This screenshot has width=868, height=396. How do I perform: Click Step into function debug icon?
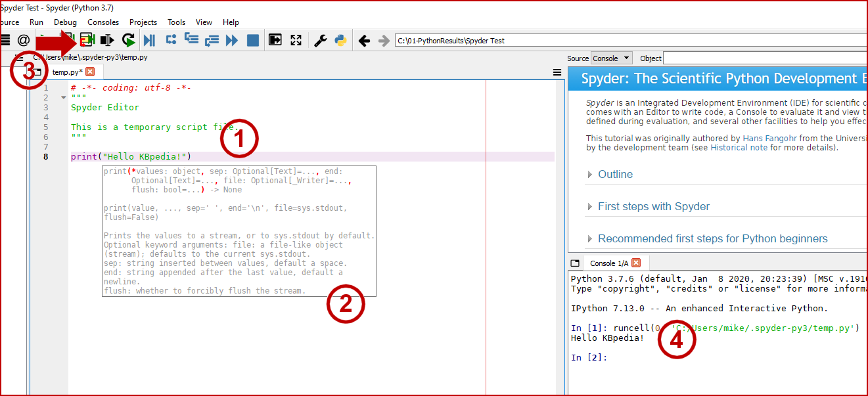tap(191, 39)
